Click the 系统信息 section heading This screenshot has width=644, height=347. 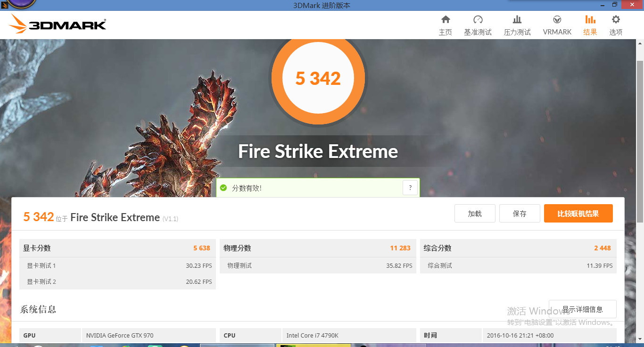tap(38, 309)
